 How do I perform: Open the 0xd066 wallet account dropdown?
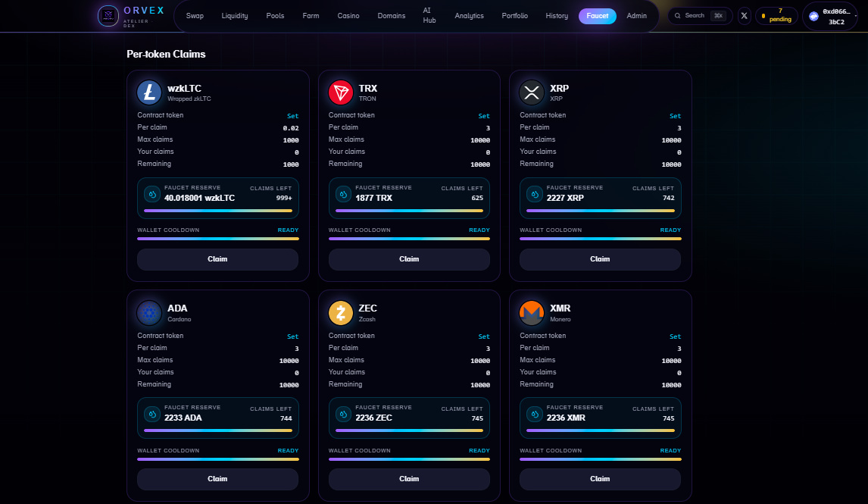click(830, 16)
